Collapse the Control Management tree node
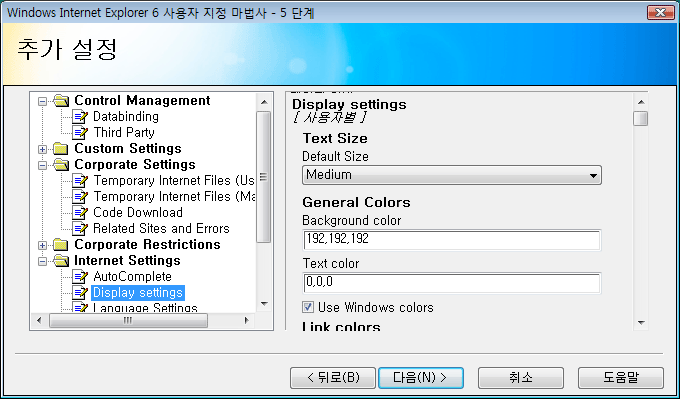 click(42, 101)
